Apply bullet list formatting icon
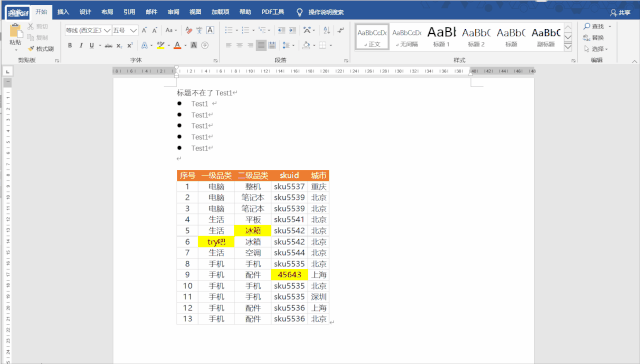This screenshot has width=640, height=364. click(229, 30)
